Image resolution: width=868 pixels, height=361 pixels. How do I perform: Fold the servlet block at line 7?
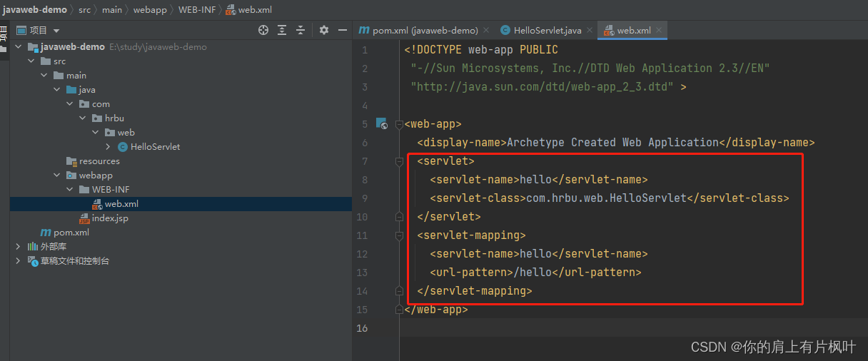tap(399, 161)
